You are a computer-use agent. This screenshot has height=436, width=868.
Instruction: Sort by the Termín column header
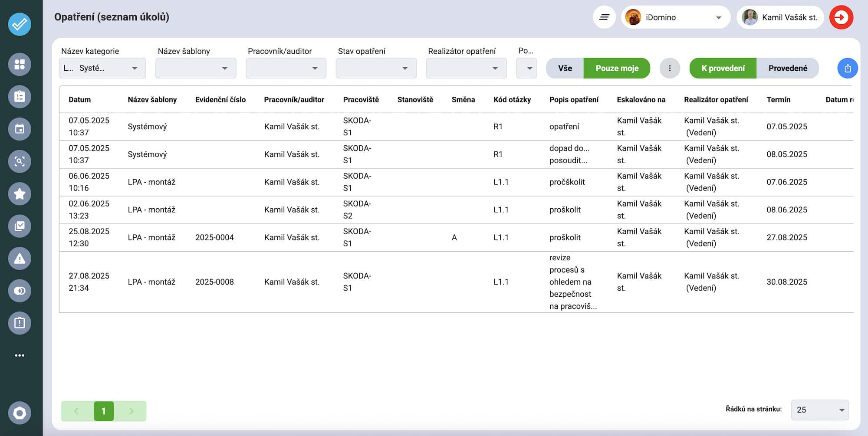coord(778,100)
